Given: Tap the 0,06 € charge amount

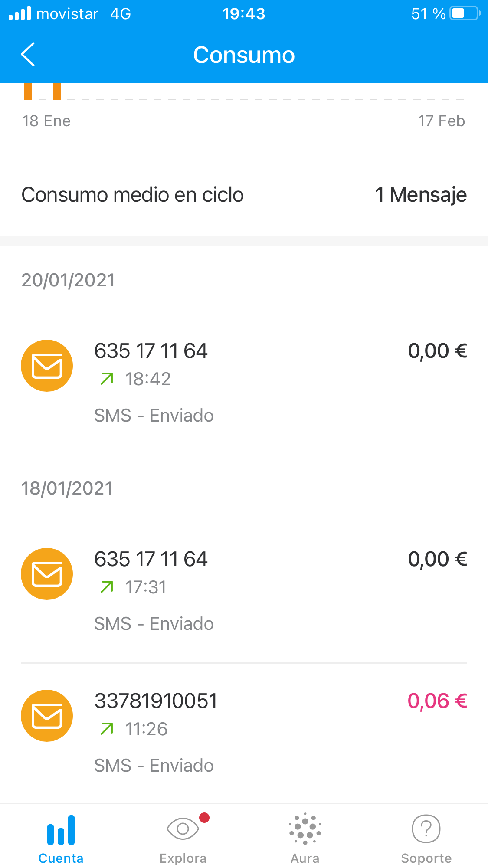Looking at the screenshot, I should [x=437, y=701].
